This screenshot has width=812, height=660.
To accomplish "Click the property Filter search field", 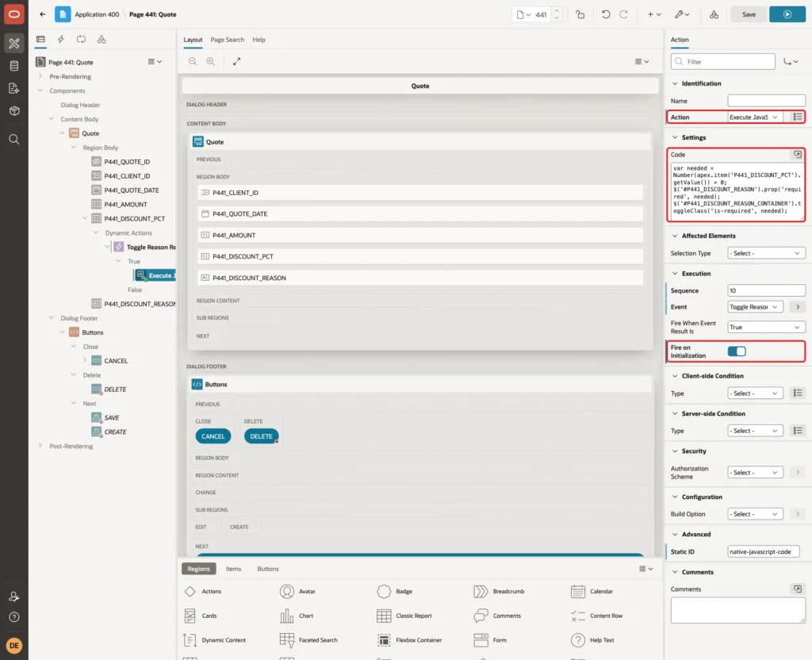I will [x=723, y=62].
